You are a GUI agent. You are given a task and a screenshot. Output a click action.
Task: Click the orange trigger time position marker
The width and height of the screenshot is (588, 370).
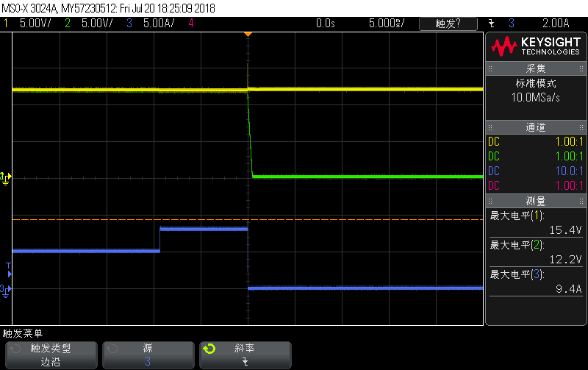click(248, 35)
